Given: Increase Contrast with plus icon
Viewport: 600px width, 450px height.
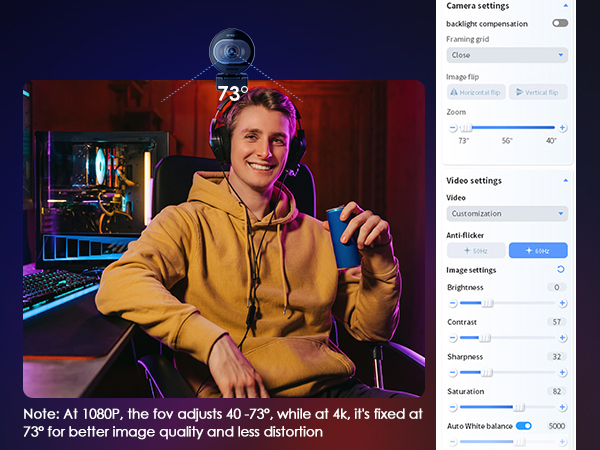Looking at the screenshot, I should (x=562, y=338).
